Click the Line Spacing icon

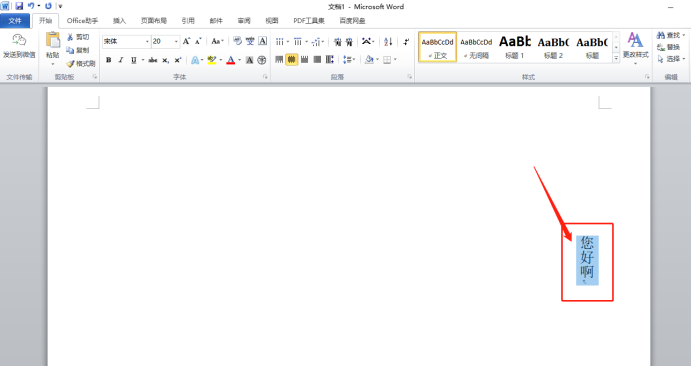click(347, 59)
